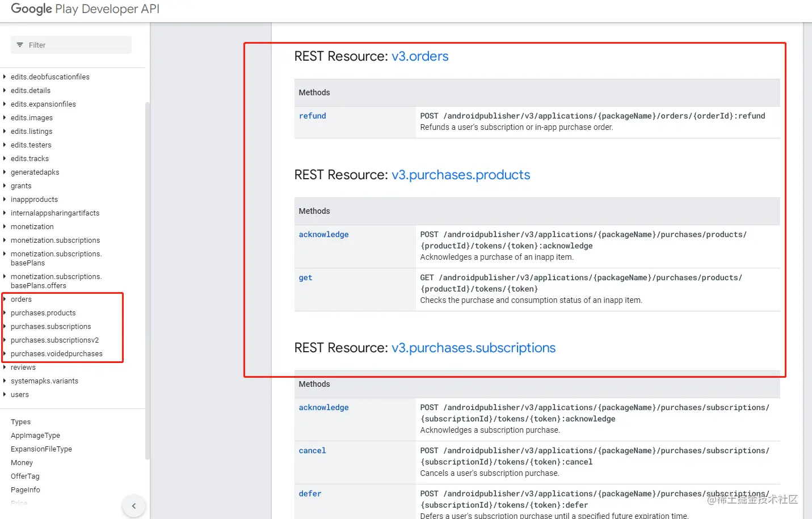The width and height of the screenshot is (812, 519).
Task: Open the AppImageType type link
Action: point(35,435)
